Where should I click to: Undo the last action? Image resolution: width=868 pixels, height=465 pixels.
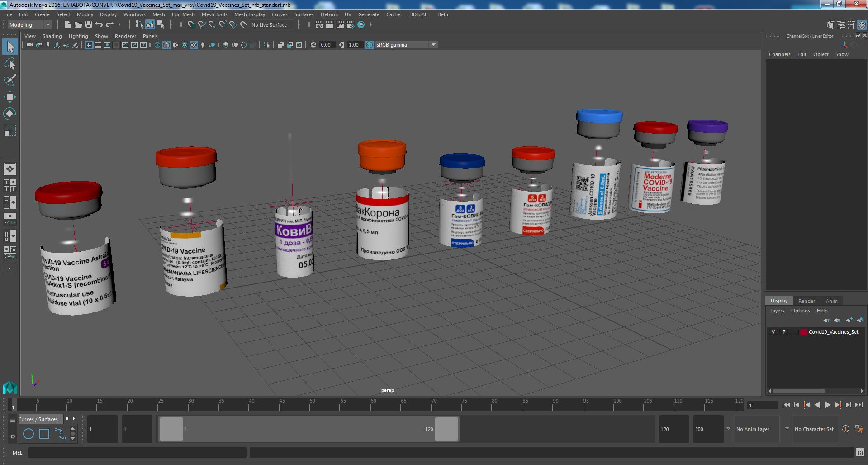pyautogui.click(x=99, y=25)
